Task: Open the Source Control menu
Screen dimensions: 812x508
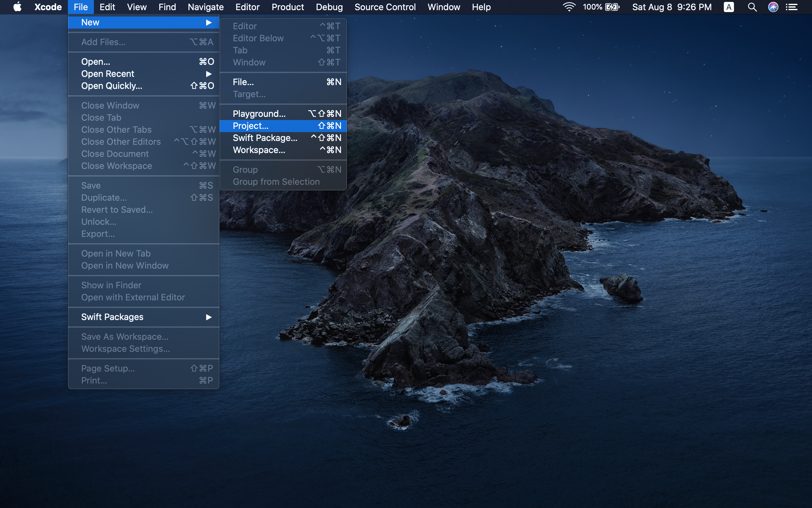Action: 385,7
